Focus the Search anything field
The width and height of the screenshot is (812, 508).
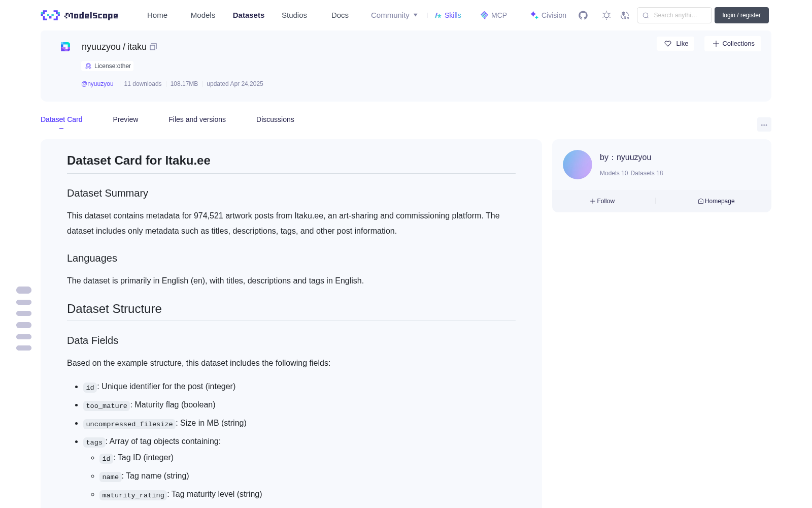click(x=674, y=15)
